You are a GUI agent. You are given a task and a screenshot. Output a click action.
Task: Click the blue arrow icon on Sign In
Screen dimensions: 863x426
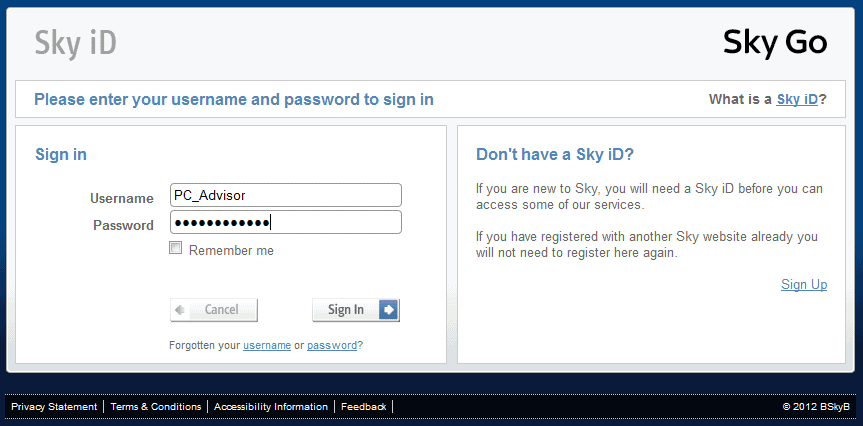389,310
